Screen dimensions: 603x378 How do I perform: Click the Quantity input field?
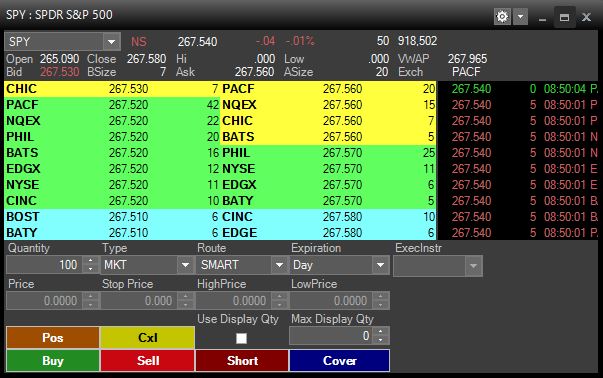tap(45, 265)
